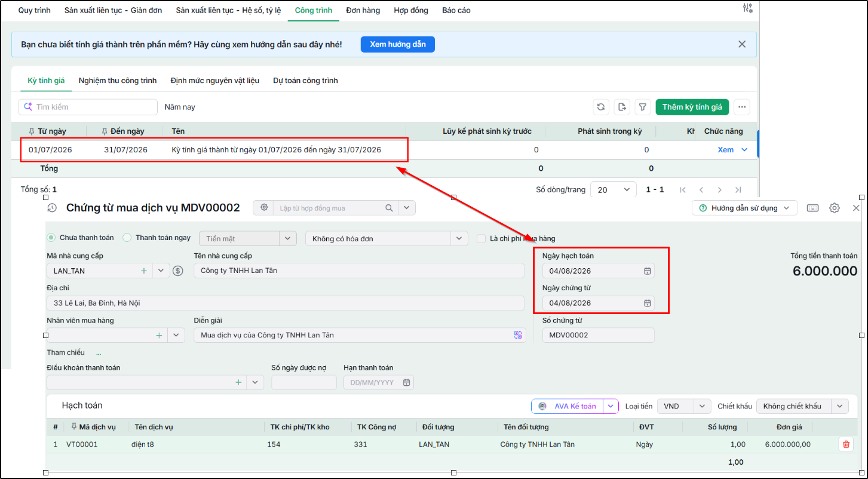
Task: Click pin icon on Từ ngày column
Action: (x=32, y=131)
